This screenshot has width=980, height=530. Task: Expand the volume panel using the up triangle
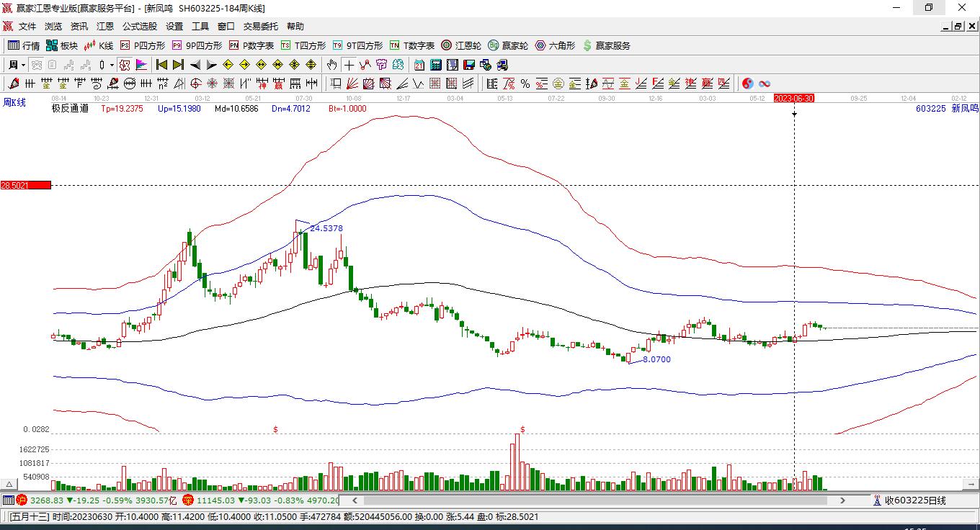point(9,484)
